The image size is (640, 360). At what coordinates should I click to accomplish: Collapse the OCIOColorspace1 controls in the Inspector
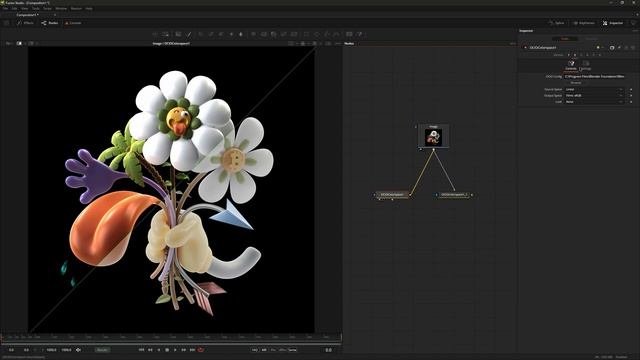click(x=526, y=48)
